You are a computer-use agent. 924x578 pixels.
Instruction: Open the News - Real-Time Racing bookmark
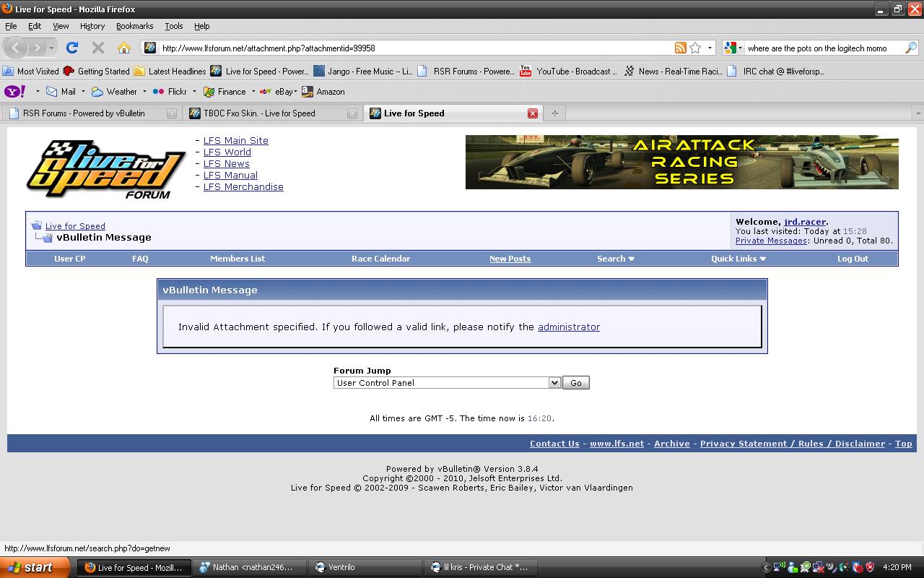(673, 71)
